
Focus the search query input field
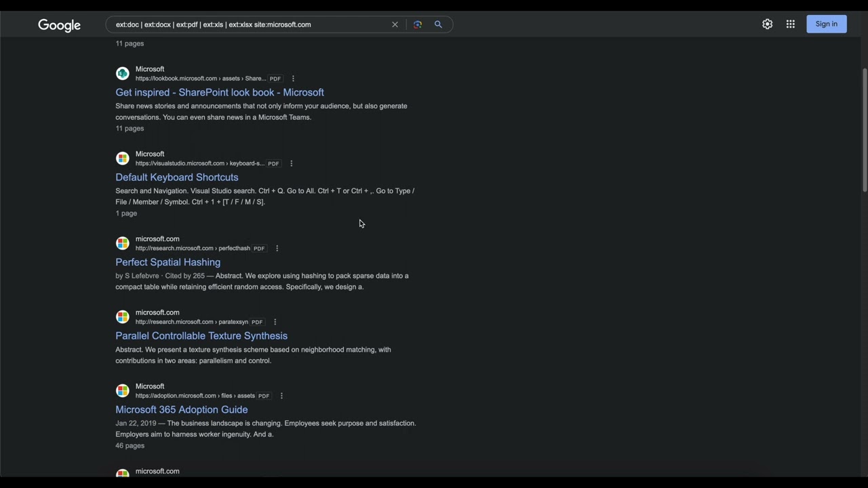pyautogui.click(x=251, y=24)
